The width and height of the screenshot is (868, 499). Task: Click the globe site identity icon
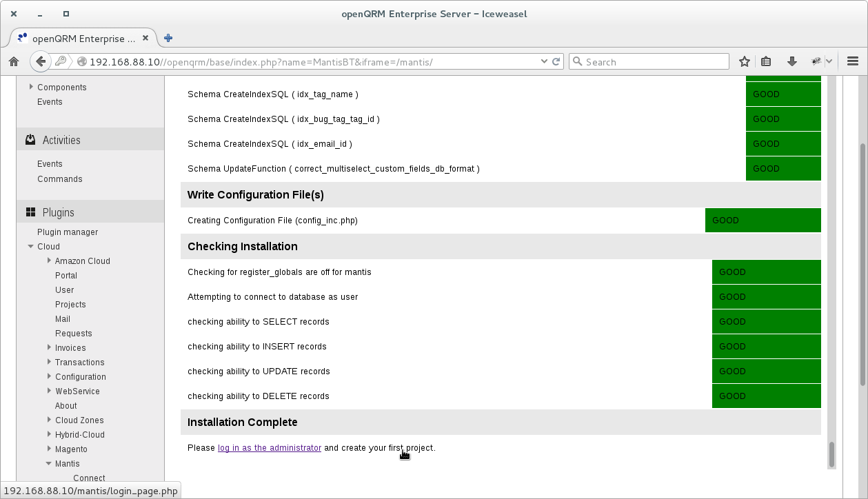[x=82, y=61]
